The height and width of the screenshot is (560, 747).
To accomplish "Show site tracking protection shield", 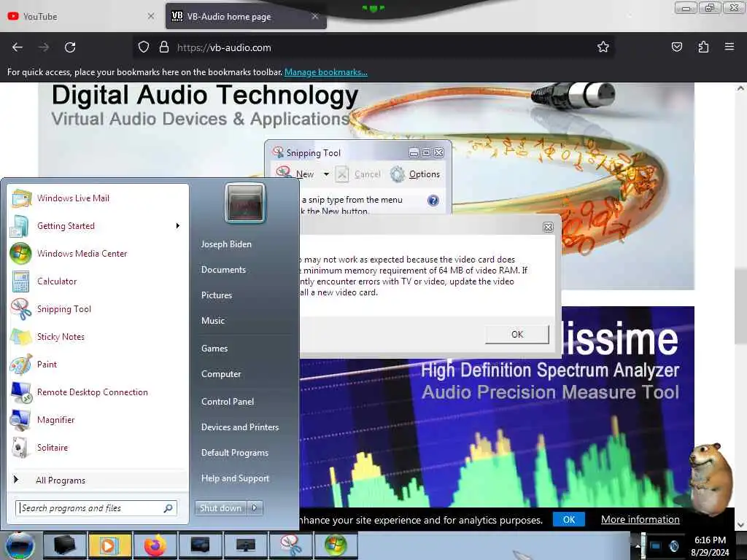I will [144, 47].
